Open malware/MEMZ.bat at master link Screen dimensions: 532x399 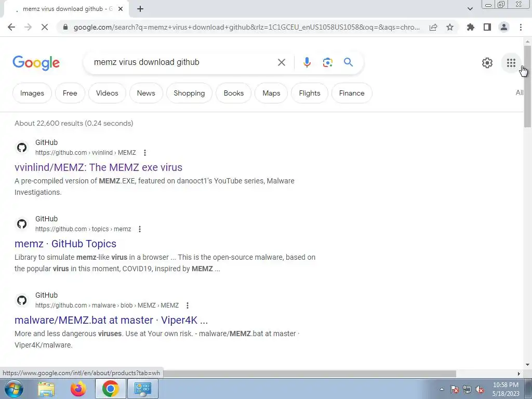[x=111, y=320]
